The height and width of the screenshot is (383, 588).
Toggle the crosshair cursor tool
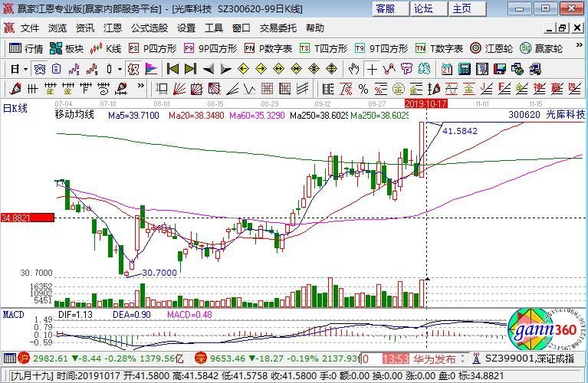(x=372, y=70)
